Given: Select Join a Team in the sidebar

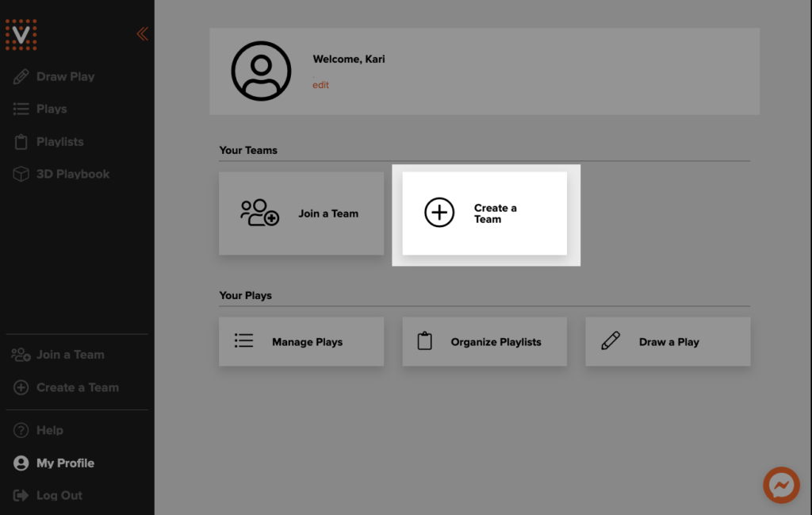Looking at the screenshot, I should [71, 355].
